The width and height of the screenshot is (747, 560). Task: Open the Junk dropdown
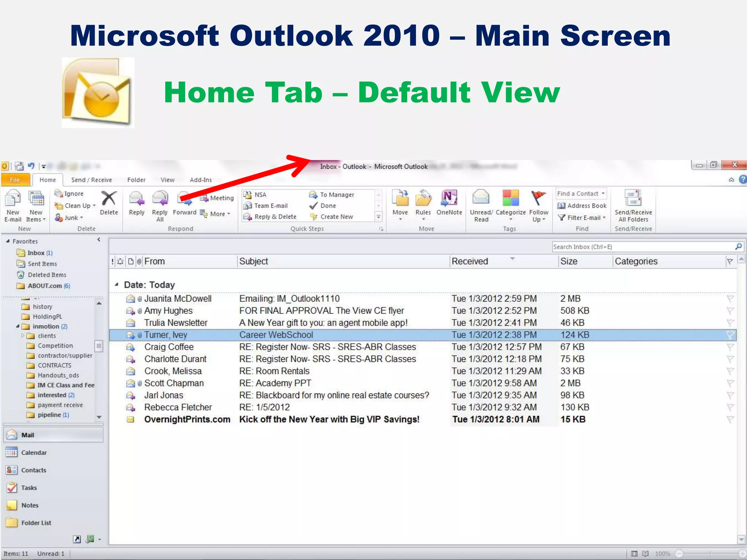(x=69, y=218)
